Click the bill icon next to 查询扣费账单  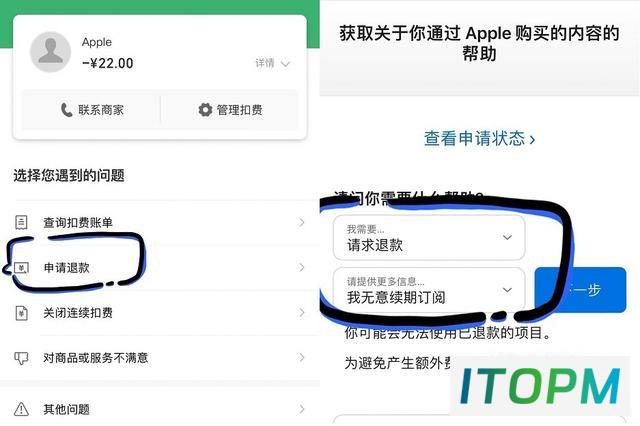click(x=21, y=222)
